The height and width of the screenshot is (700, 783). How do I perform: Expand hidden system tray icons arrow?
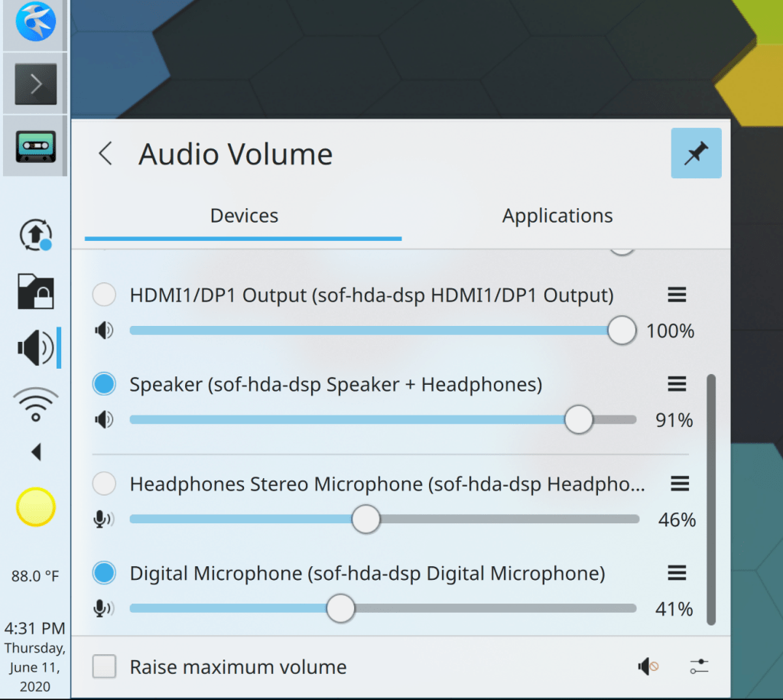coord(35,453)
